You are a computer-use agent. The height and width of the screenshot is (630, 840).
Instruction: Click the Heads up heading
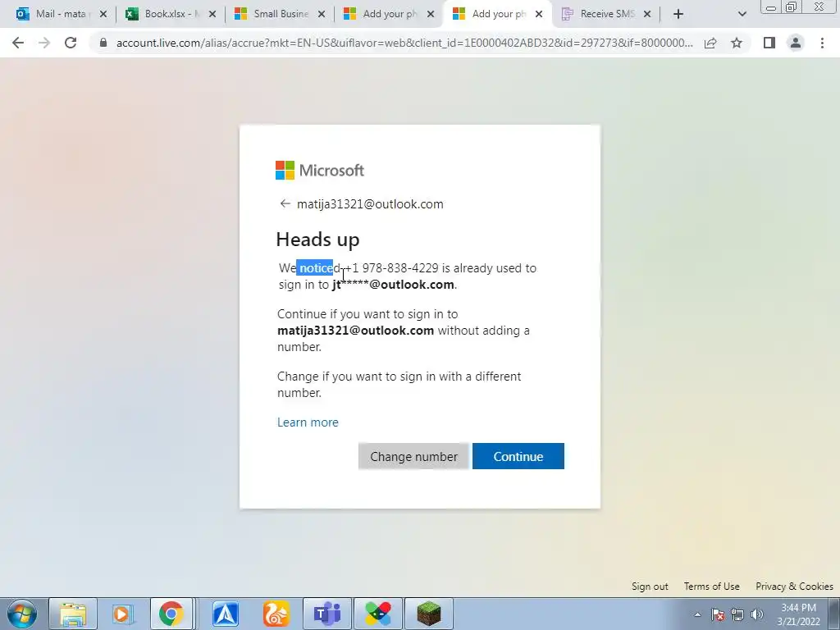[317, 240]
